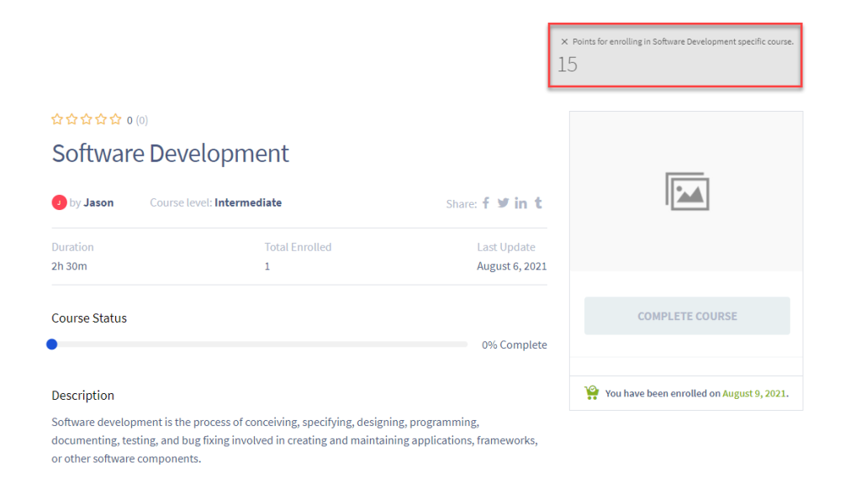
Task: Click the red author avatar icon
Action: (59, 202)
